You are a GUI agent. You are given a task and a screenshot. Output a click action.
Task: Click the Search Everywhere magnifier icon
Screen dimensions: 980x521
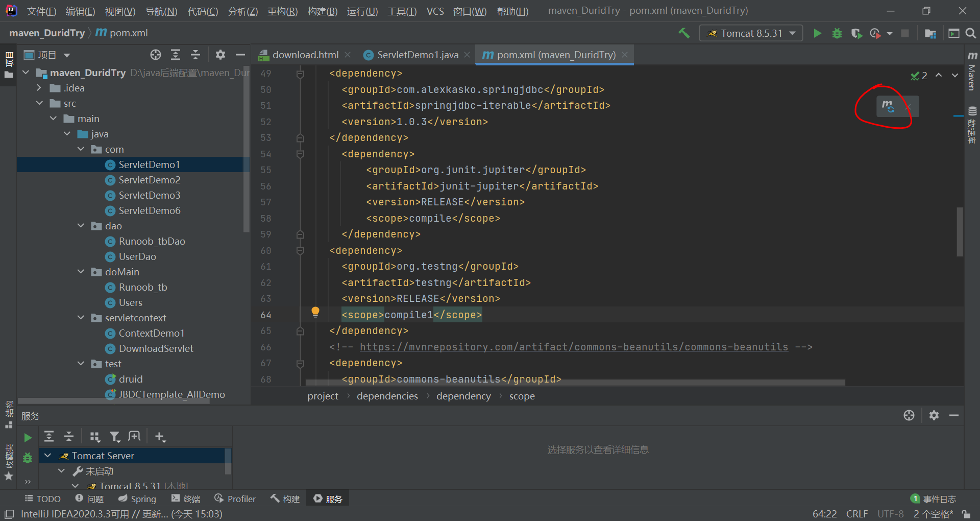[971, 34]
